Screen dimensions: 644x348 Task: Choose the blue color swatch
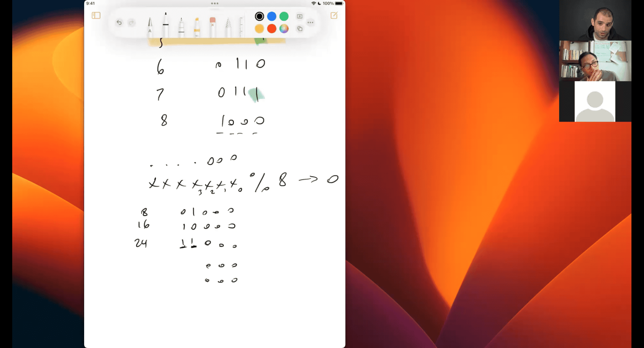[x=271, y=16]
